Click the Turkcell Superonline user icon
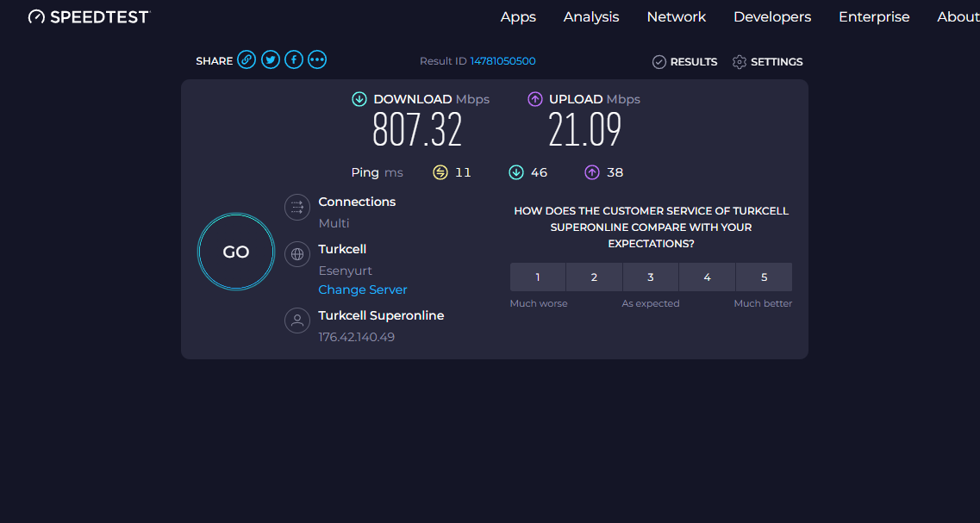Image resolution: width=980 pixels, height=523 pixels. click(x=297, y=321)
